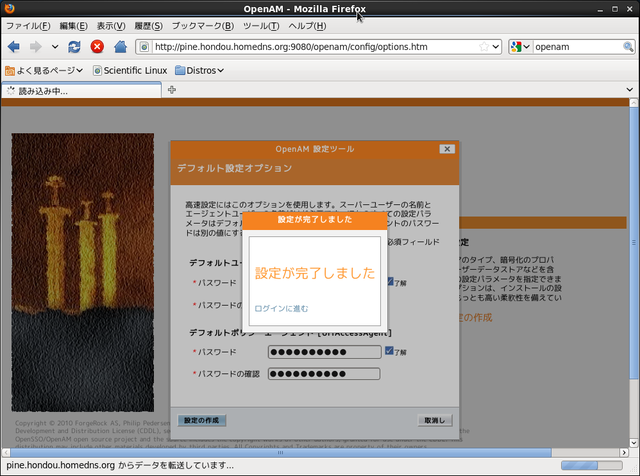Show the list of all tabs

[x=629, y=90]
